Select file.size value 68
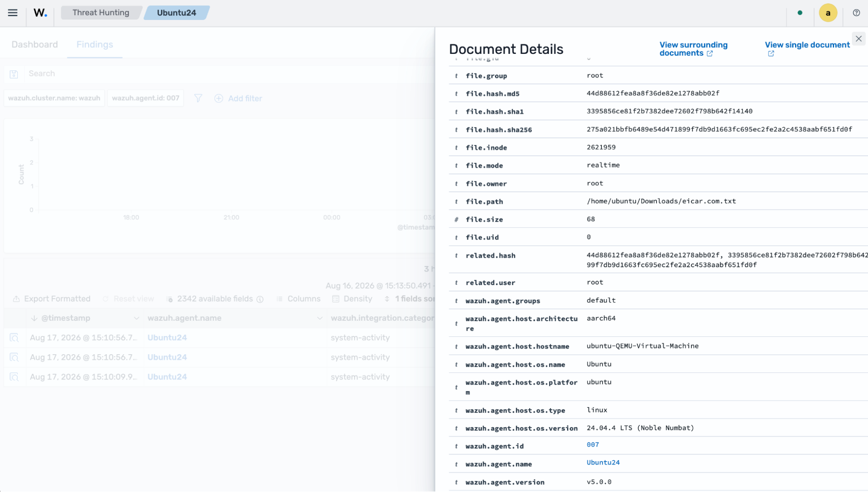The height and width of the screenshot is (492, 868). click(x=591, y=219)
